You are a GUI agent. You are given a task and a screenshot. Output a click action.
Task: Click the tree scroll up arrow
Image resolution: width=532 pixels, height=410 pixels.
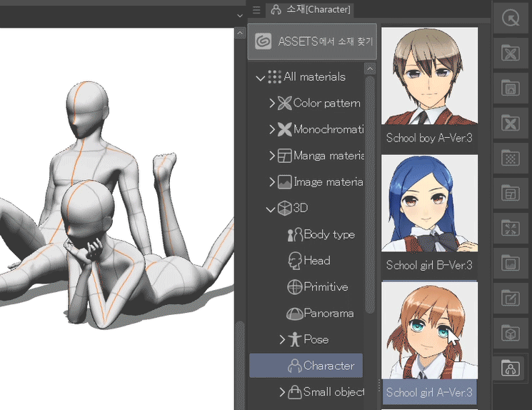[x=370, y=69]
